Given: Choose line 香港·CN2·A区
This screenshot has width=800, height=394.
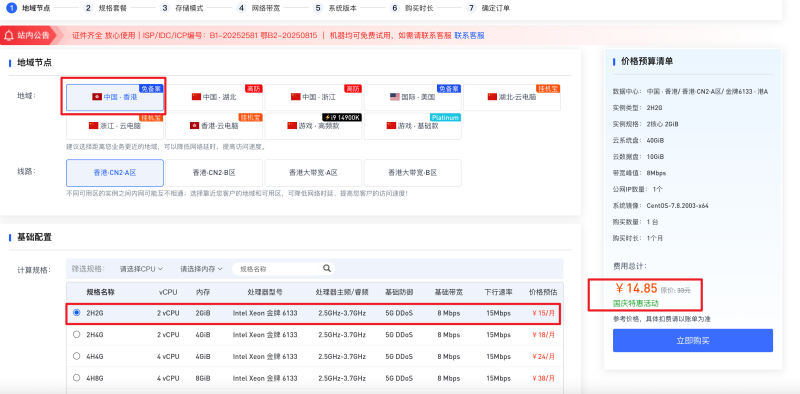Looking at the screenshot, I should pos(115,173).
